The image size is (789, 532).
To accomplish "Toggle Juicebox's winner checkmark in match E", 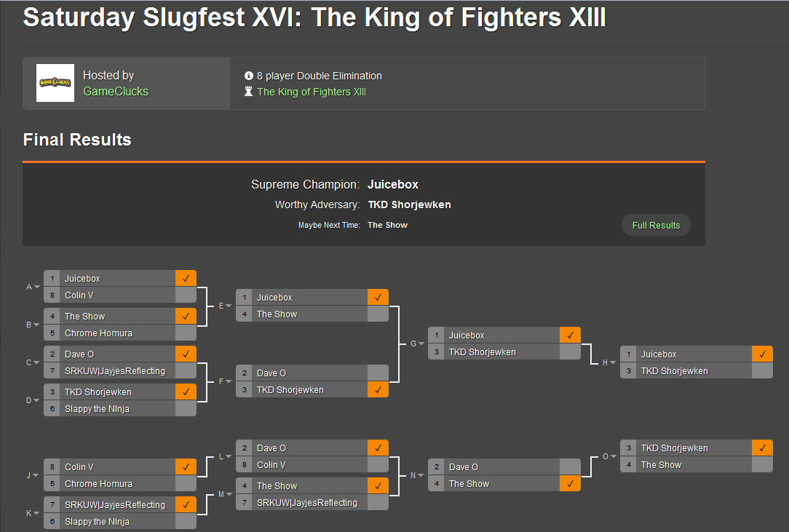I will (378, 297).
